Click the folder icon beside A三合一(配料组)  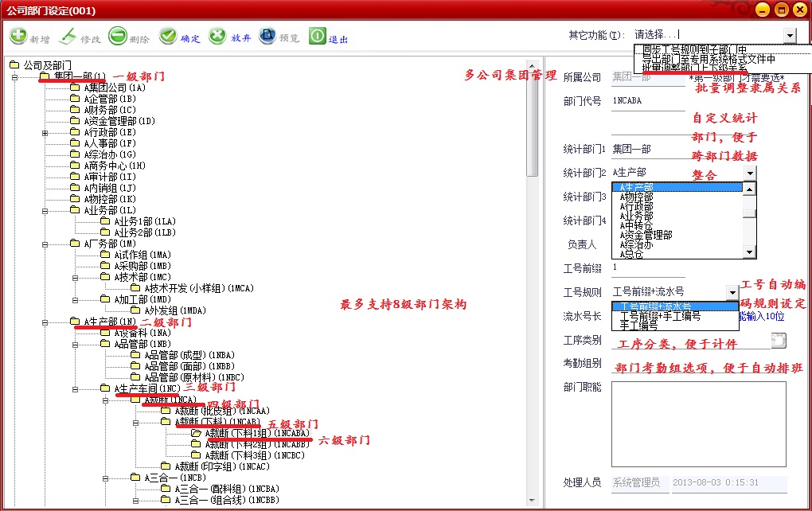click(166, 488)
